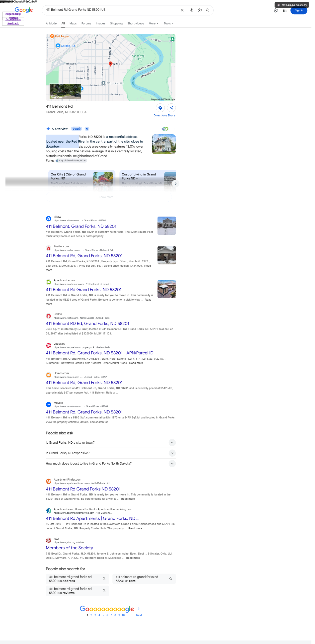Click EZ Locksmith marker on map
This screenshot has width=315, height=644.
point(103,83)
